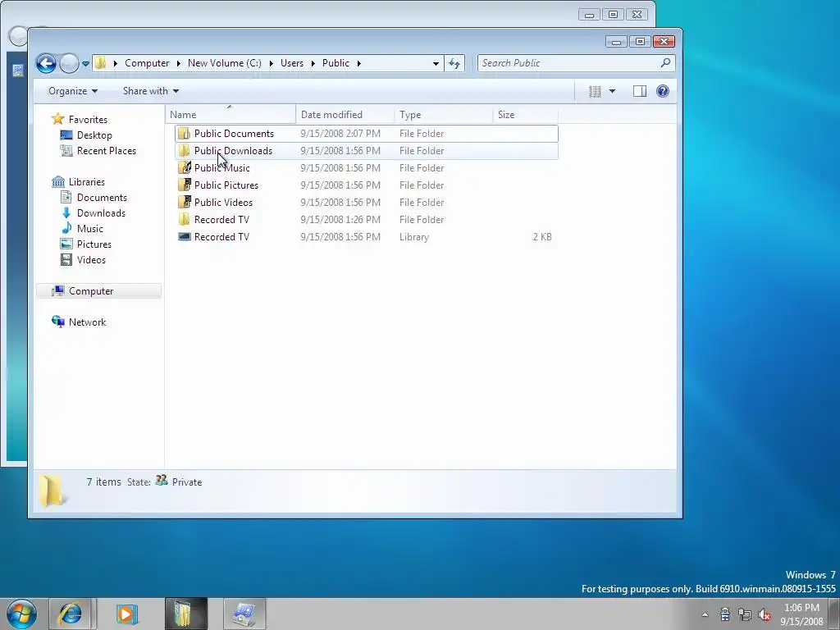Select the Recorded TV Library icon

(x=185, y=236)
